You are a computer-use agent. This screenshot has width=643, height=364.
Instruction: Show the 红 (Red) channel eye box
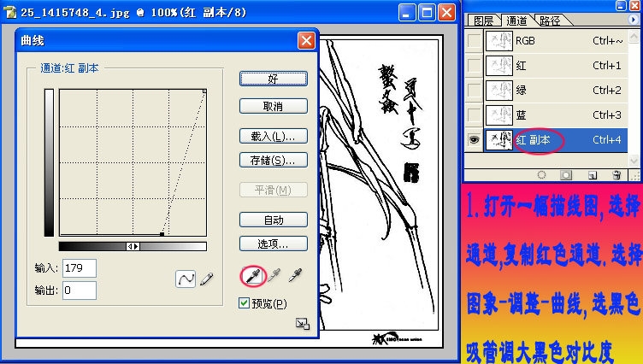tap(474, 65)
